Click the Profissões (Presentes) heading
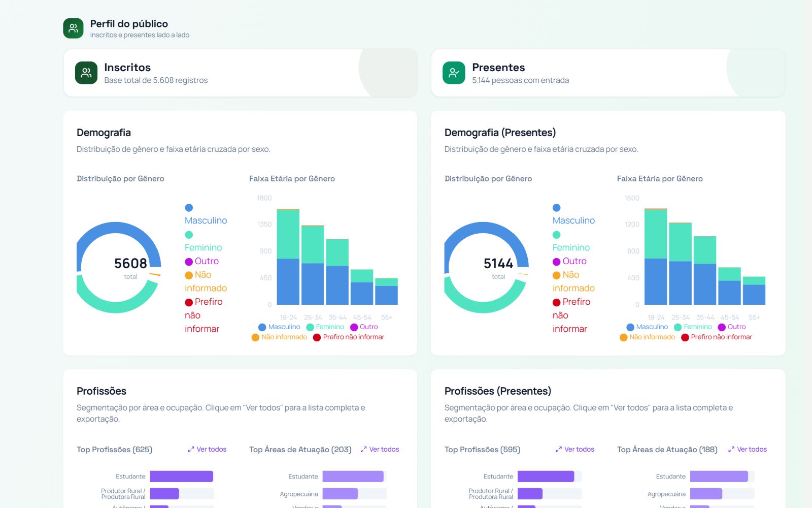Screen dimensions: 812x508 [498, 391]
